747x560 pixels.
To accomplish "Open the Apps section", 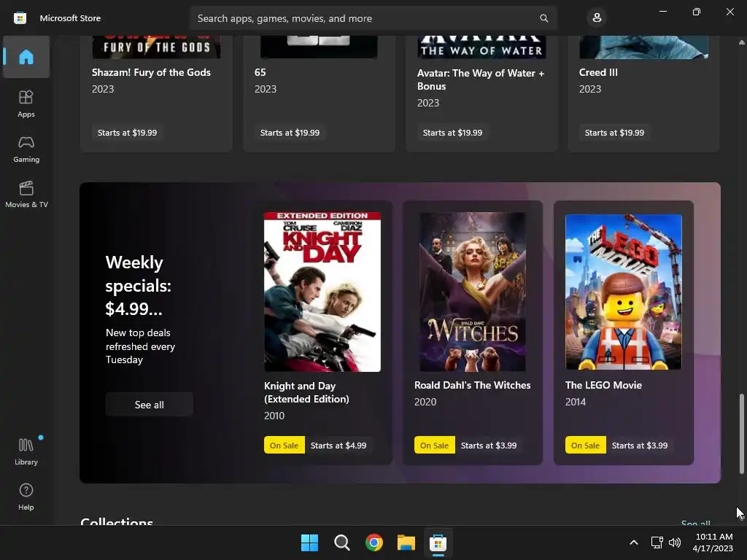I will pos(26,104).
